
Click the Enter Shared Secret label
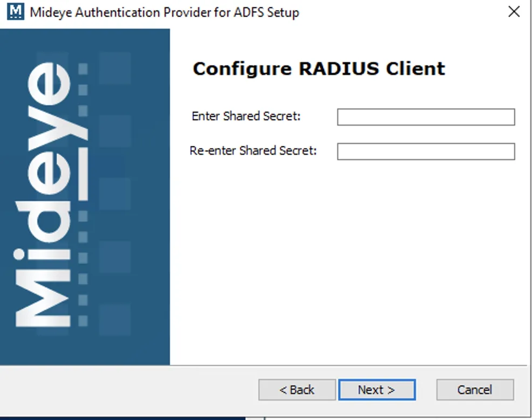pyautogui.click(x=245, y=116)
